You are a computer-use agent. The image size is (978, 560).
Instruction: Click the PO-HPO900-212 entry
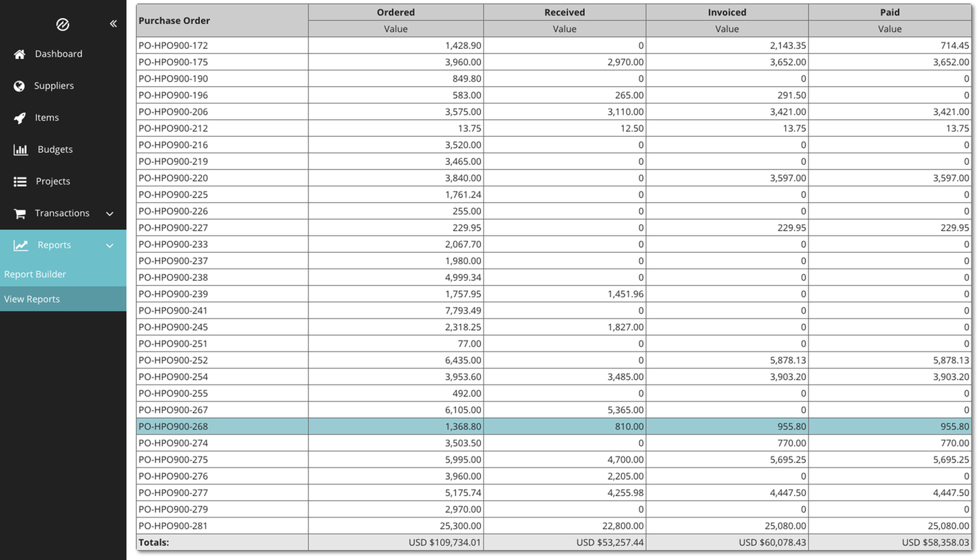click(x=173, y=128)
